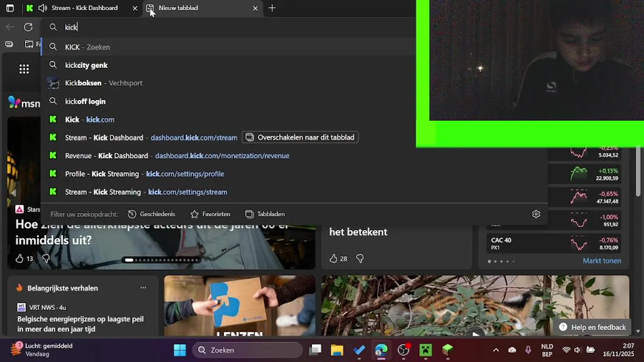The height and width of the screenshot is (362, 644).
Task: Open the NLD BEP language switcher
Action: pos(547,350)
